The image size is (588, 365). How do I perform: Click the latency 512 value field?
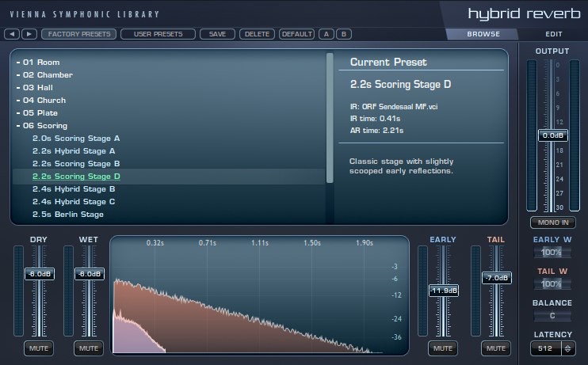point(546,348)
